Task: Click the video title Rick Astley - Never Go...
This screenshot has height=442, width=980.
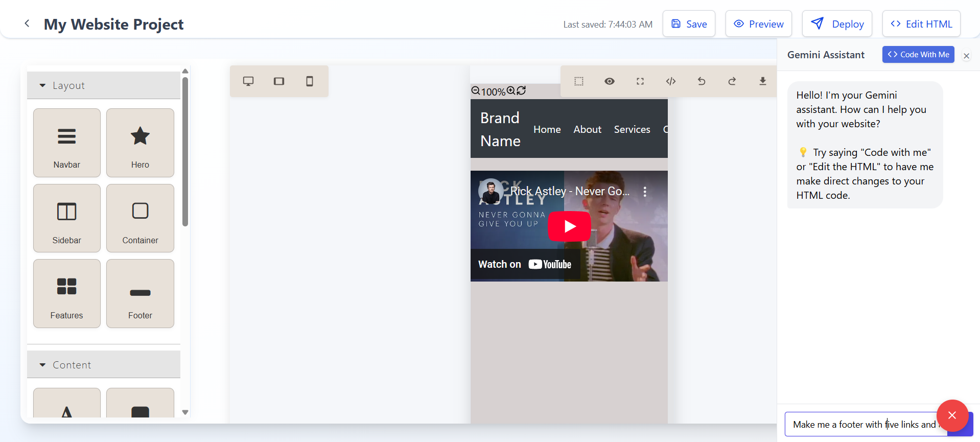Action: pos(570,191)
